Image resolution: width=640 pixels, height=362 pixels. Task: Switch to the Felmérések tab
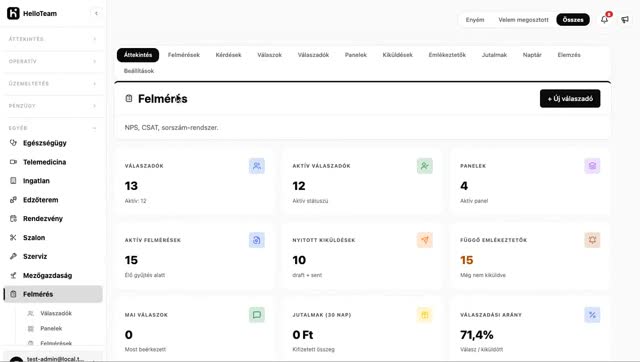(x=184, y=55)
